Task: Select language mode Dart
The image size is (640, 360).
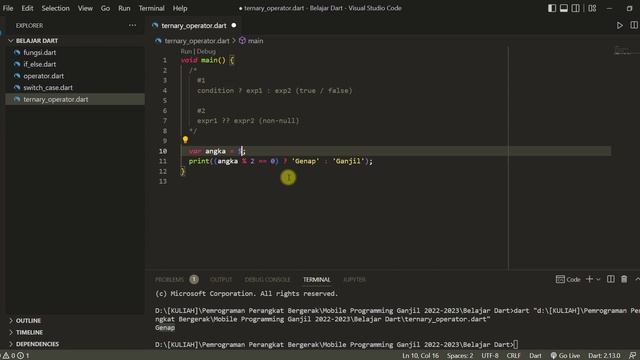Action: pos(535,356)
